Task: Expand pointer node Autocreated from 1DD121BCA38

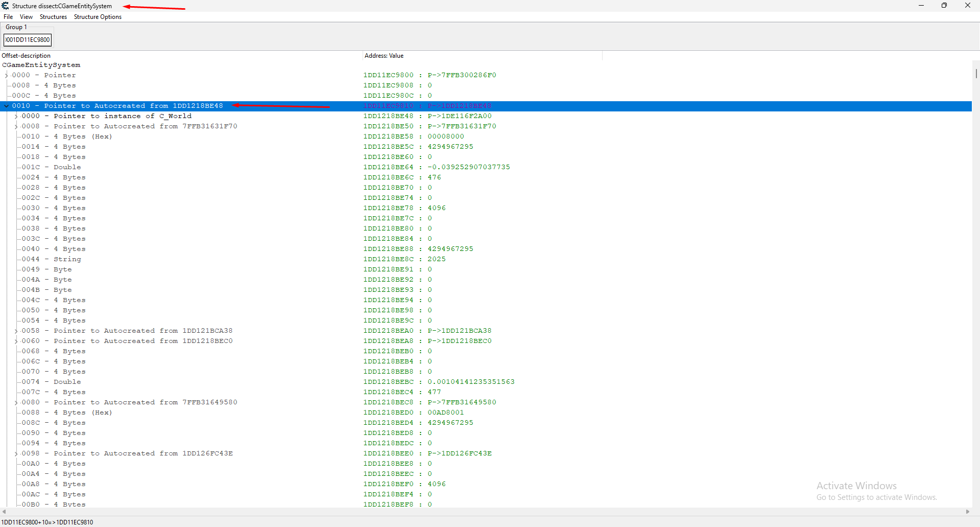Action: pos(16,331)
